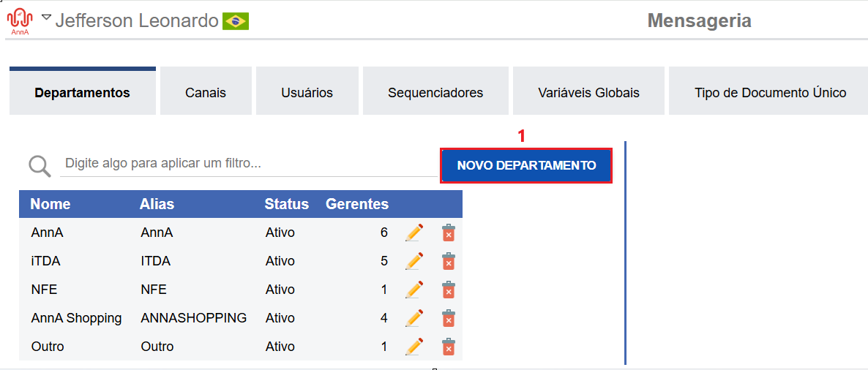The height and width of the screenshot is (370, 868).
Task: Edit the AnnA Shopping department pencil icon
Action: pyautogui.click(x=414, y=318)
